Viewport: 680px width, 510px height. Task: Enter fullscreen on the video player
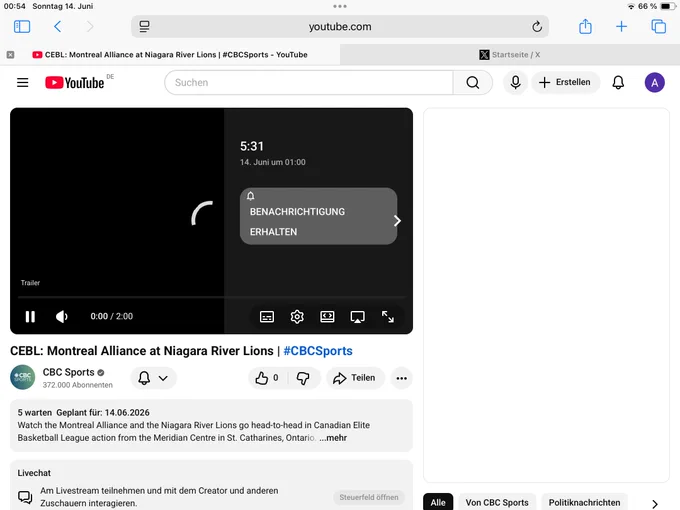[x=388, y=317]
